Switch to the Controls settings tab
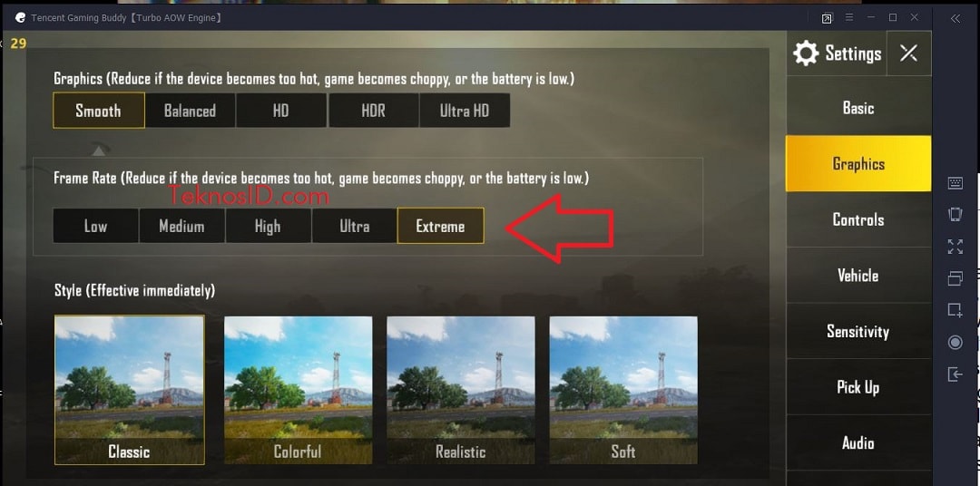The height and width of the screenshot is (486, 980). tap(858, 219)
